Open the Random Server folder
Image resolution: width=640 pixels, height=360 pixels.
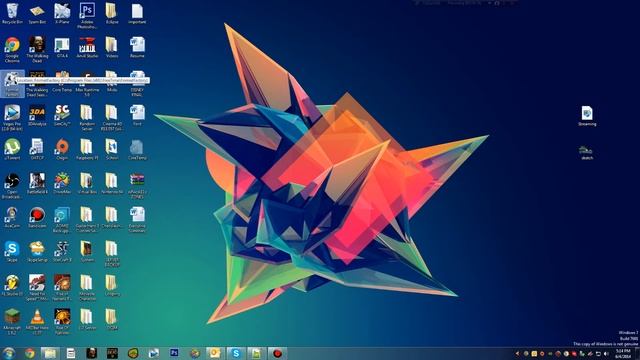coord(87,118)
